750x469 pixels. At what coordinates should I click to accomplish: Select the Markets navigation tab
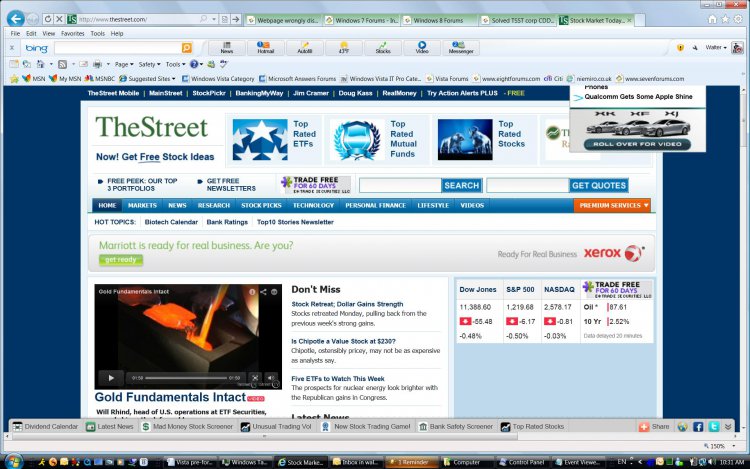142,206
